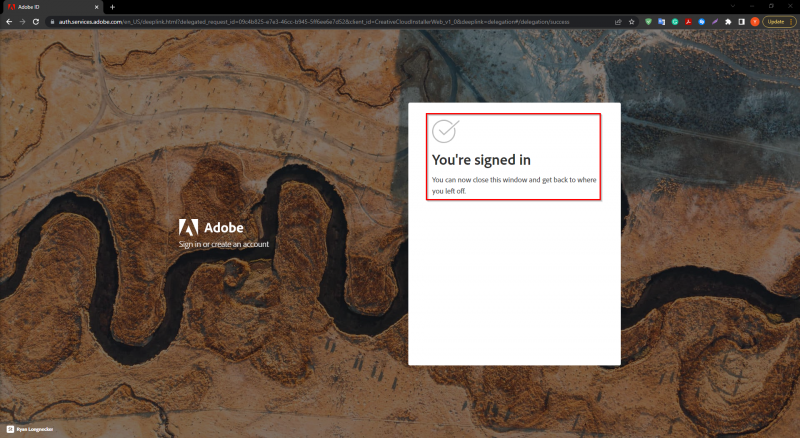Share this page using the share icon
Viewport: 800px width, 438px height.
point(618,22)
